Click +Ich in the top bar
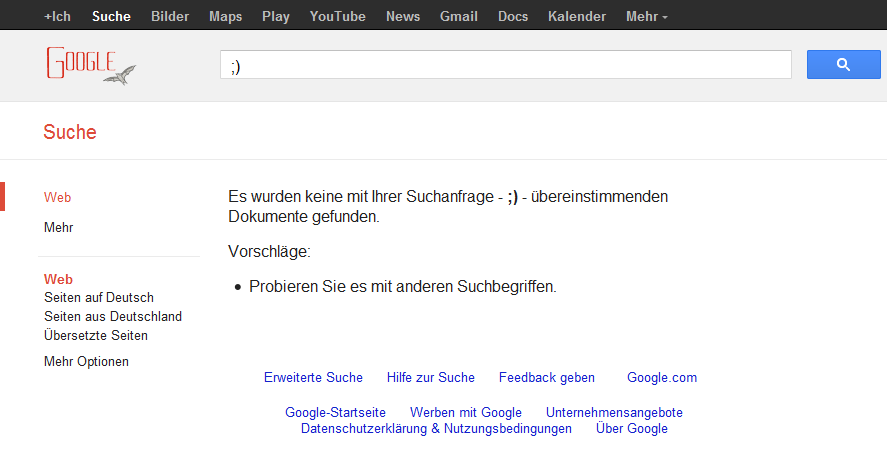The height and width of the screenshot is (449, 887). 58,16
